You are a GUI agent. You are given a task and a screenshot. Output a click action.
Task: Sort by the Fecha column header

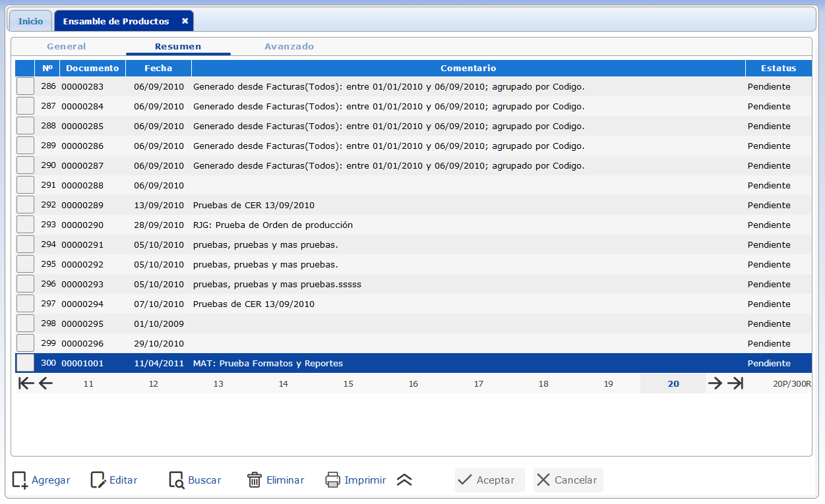click(158, 68)
